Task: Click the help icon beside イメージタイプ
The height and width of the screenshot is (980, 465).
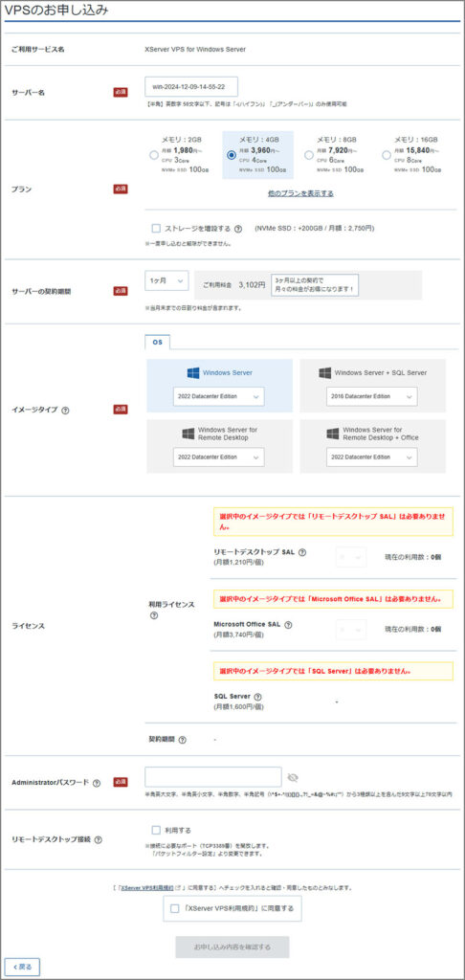Action: (66, 411)
